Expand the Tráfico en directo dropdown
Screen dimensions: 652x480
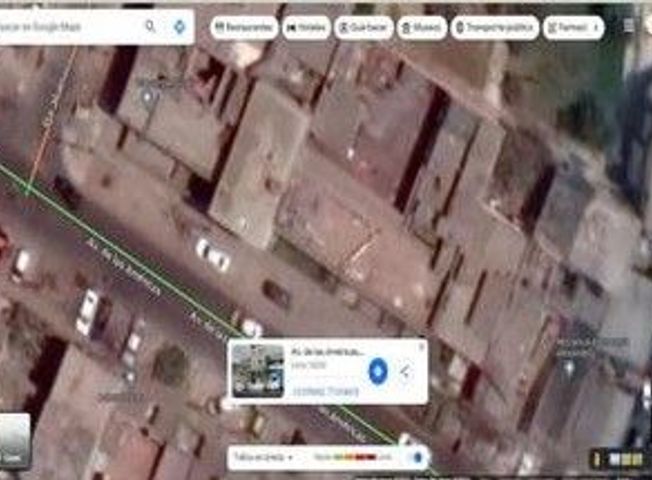click(x=264, y=457)
